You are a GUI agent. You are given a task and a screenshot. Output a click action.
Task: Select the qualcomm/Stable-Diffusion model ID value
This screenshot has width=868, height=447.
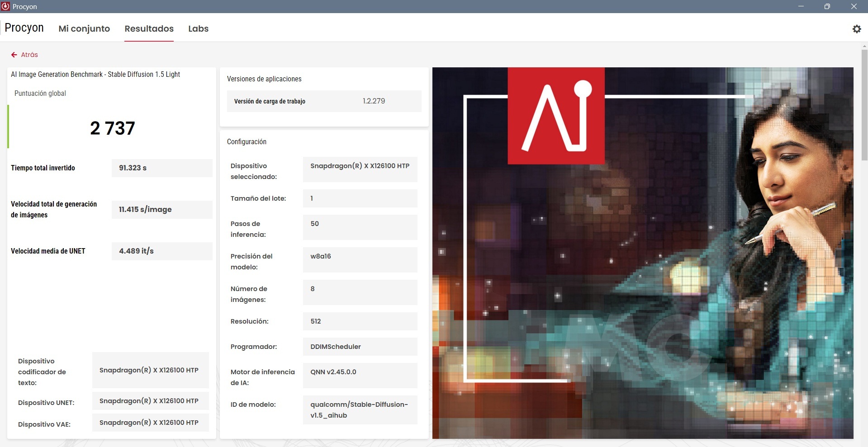(360, 410)
